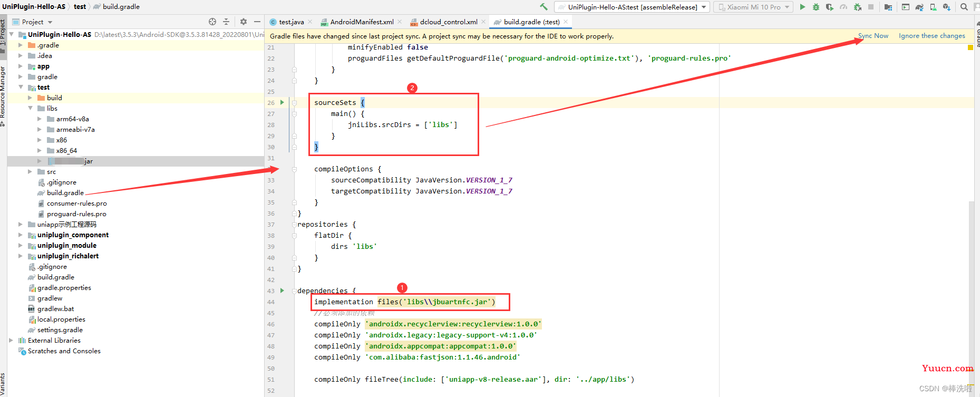This screenshot has width=980, height=397.
Task: Expand the .gradle folder
Action: [x=21, y=45]
